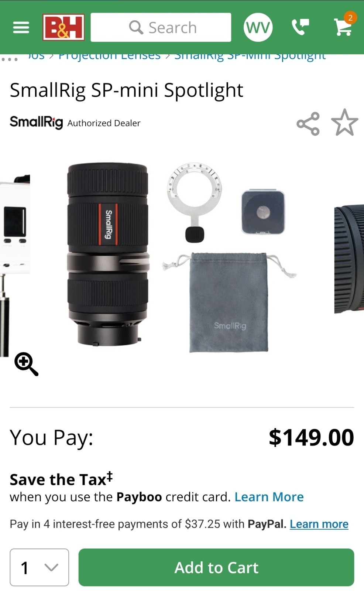Zoom product image with magnifier icon
The height and width of the screenshot is (591, 364).
pos(26,364)
